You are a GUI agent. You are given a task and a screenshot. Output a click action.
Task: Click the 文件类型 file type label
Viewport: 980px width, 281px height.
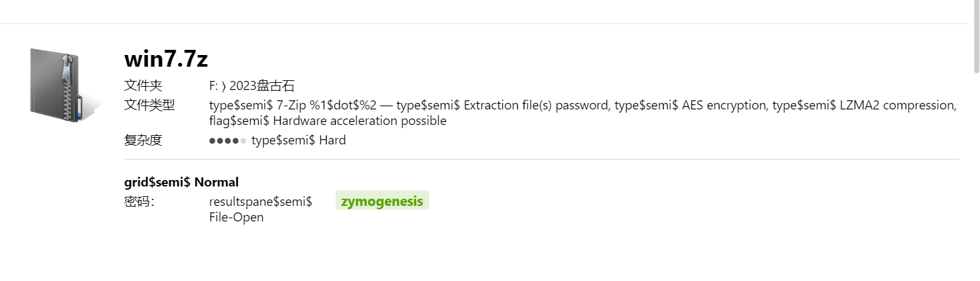[150, 106]
